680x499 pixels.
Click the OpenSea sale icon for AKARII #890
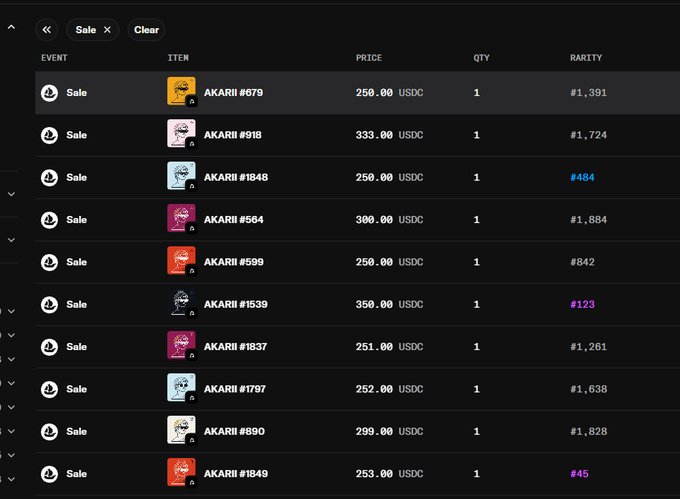click(49, 431)
